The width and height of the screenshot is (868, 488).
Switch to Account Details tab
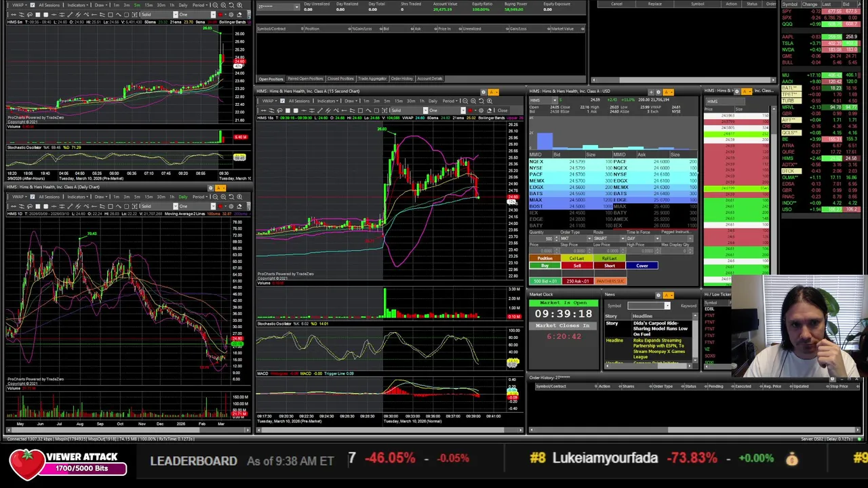pos(429,79)
